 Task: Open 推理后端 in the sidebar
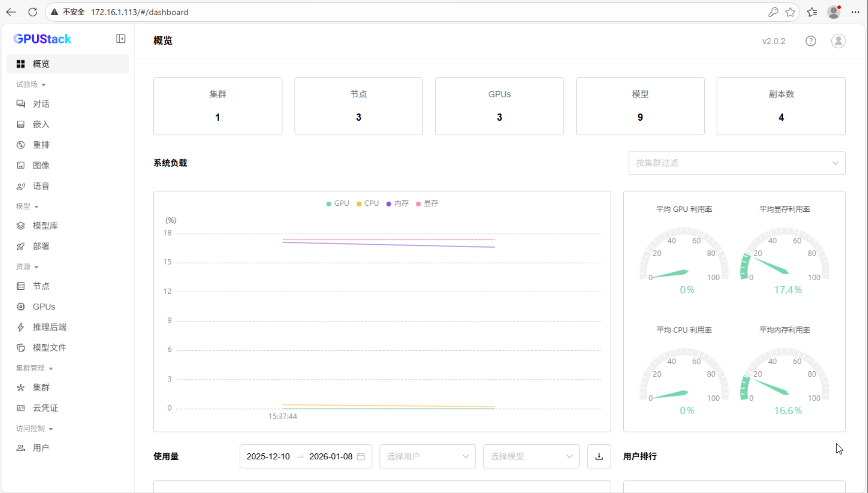tap(68, 327)
